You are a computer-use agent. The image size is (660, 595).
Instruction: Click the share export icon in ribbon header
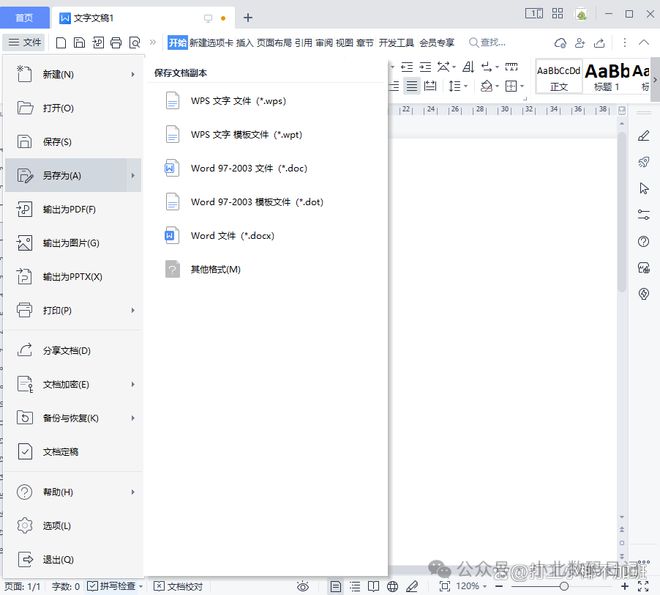coord(599,42)
